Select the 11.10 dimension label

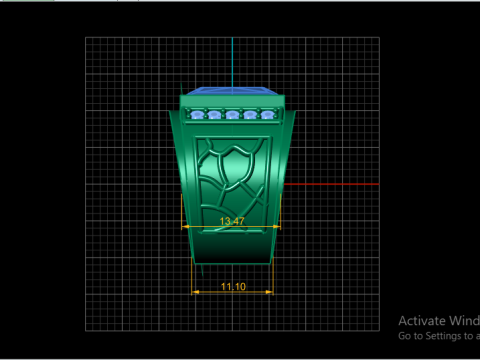coord(233,287)
